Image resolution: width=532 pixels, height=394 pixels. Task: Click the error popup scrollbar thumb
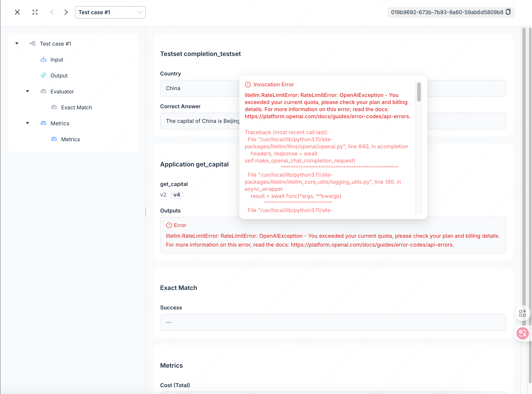click(419, 92)
